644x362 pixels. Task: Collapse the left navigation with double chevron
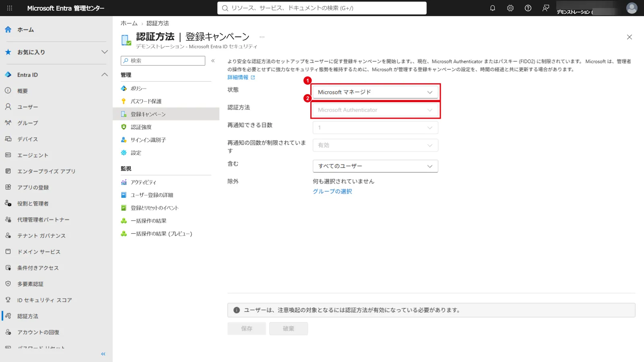tap(103, 354)
